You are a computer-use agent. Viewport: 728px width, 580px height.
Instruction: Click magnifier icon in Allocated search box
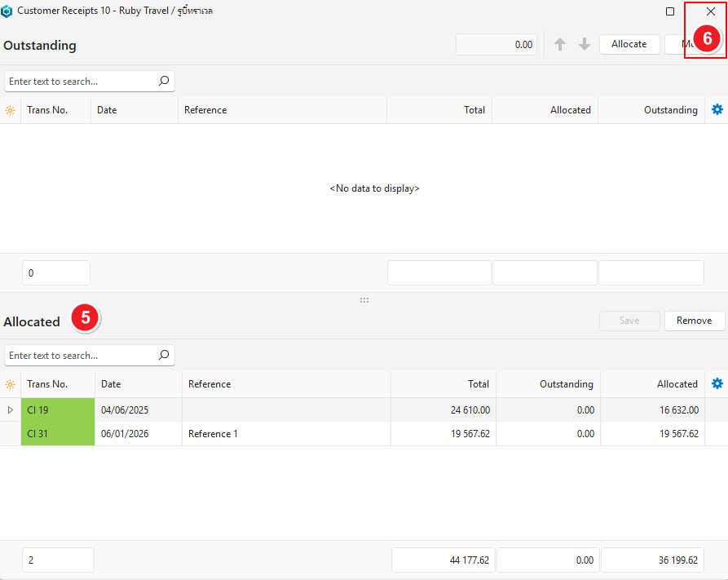(164, 355)
